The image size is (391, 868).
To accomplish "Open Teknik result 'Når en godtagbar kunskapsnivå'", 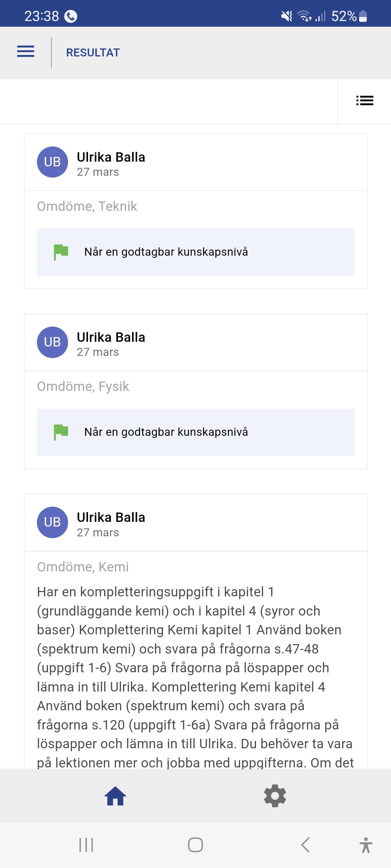I will [166, 252].
